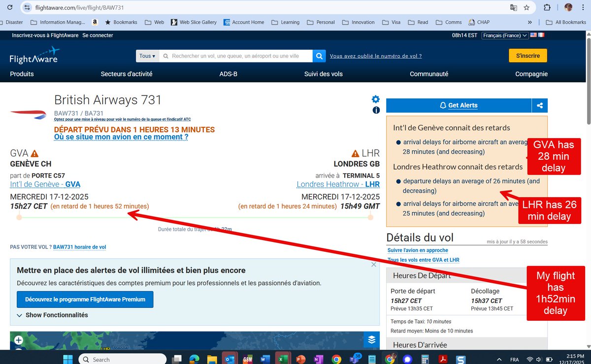
Task: Open the Communauté menu
Action: click(x=429, y=74)
